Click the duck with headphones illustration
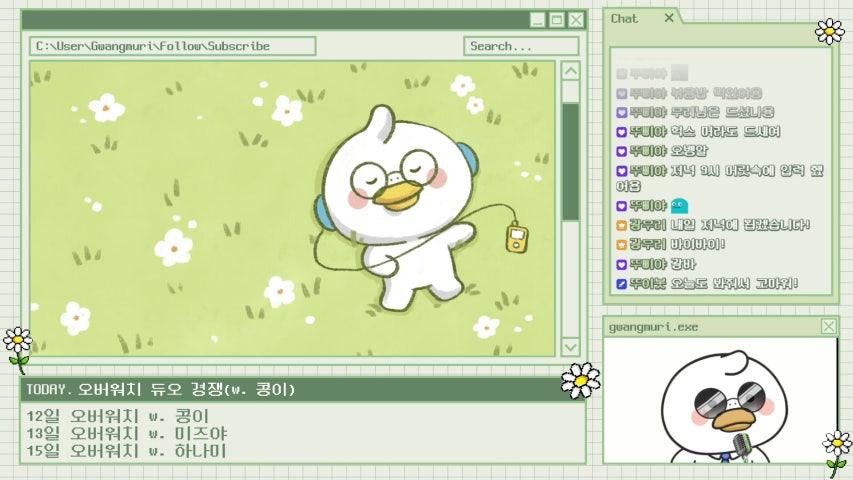The width and height of the screenshot is (853, 480). (397, 210)
